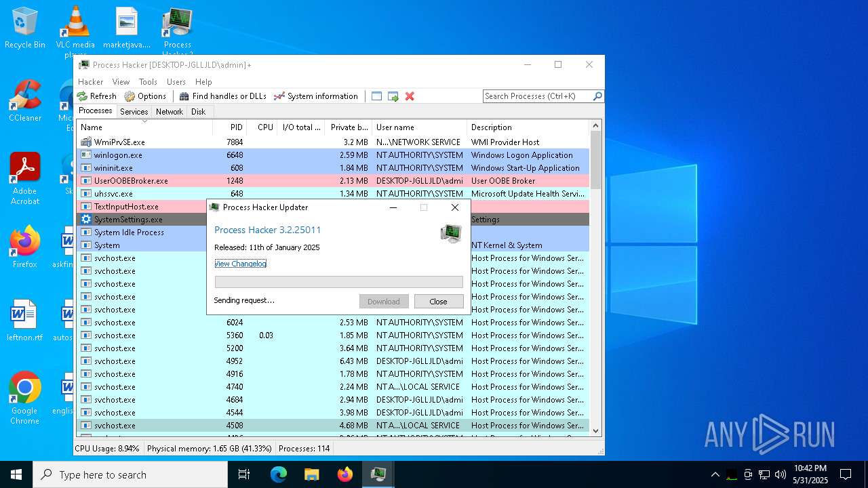Open Google Chrome desktop shortcut
The image size is (868, 488).
click(25, 398)
